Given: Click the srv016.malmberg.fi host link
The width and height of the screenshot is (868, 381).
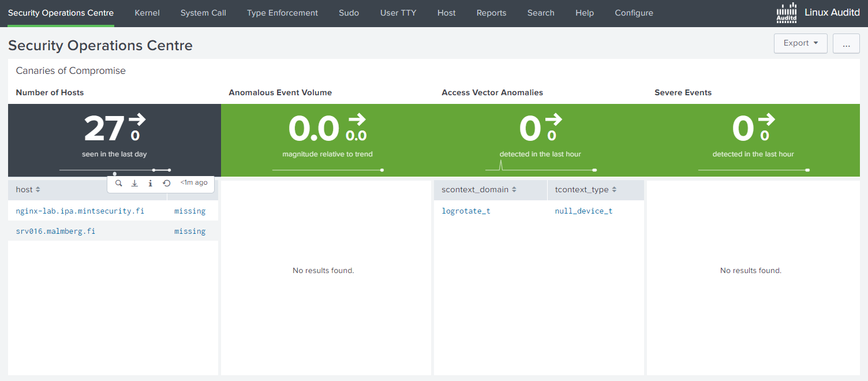Looking at the screenshot, I should point(55,231).
